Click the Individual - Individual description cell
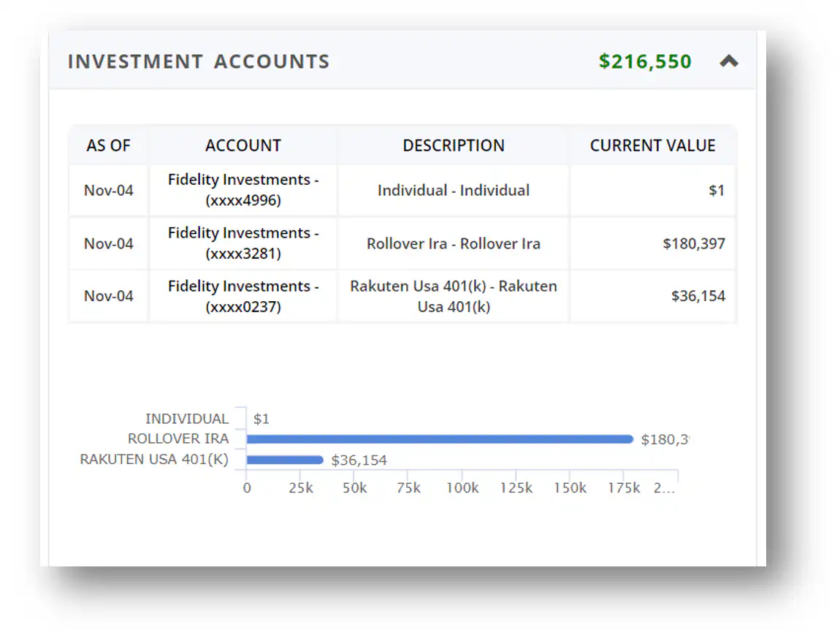 453,190
